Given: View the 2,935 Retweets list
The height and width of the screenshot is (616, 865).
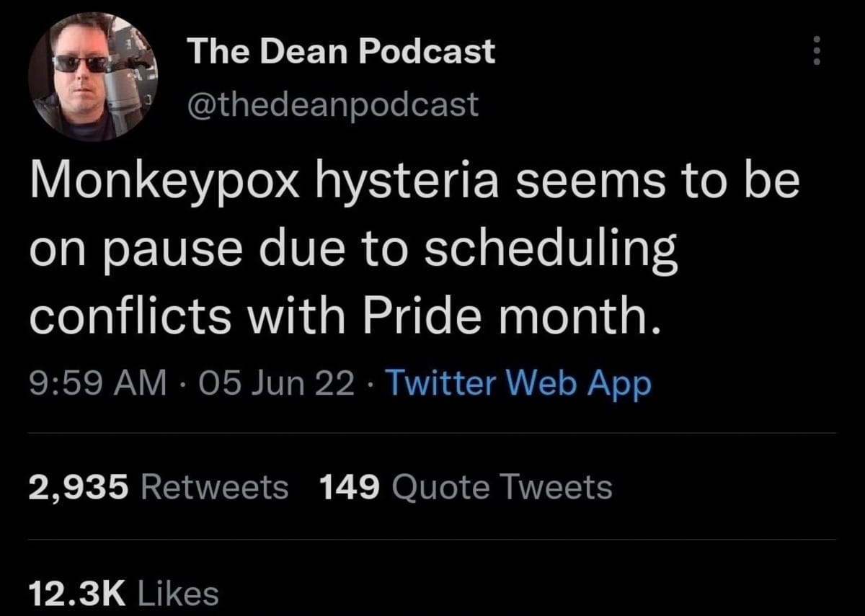Looking at the screenshot, I should pyautogui.click(x=158, y=488).
